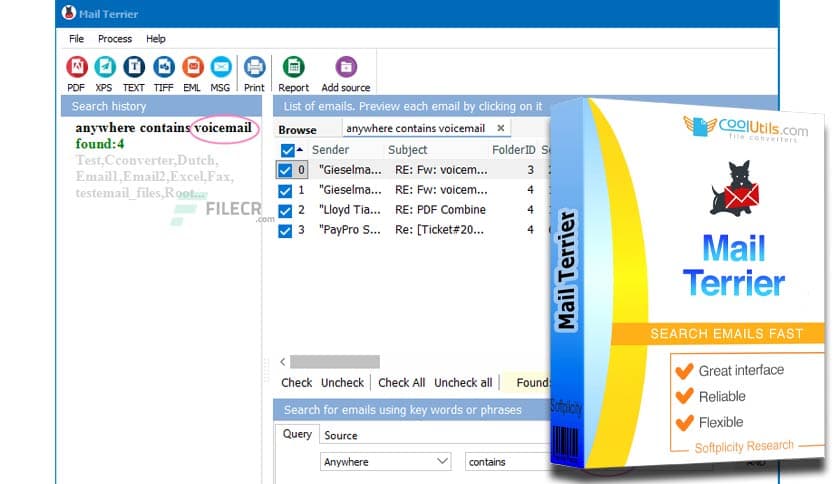Sort by the Subject column header
The height and width of the screenshot is (484, 836).
[x=407, y=150]
